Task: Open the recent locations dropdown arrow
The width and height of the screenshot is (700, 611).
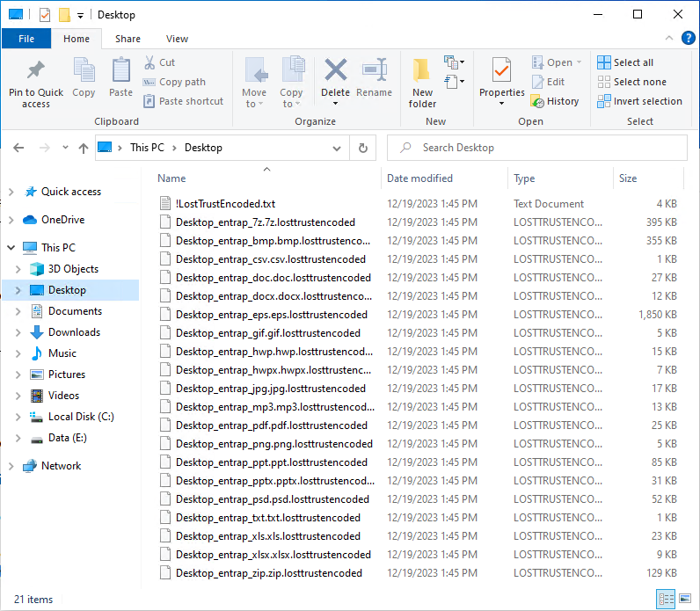Action: click(x=65, y=148)
